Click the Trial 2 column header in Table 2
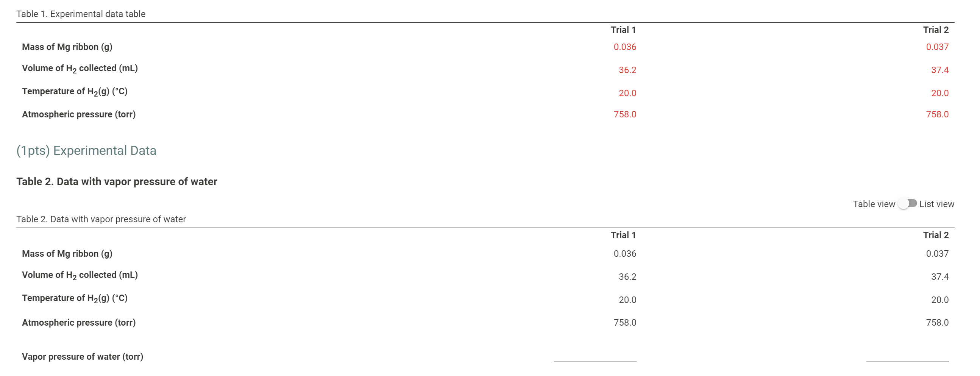The height and width of the screenshot is (376, 980). click(x=936, y=235)
